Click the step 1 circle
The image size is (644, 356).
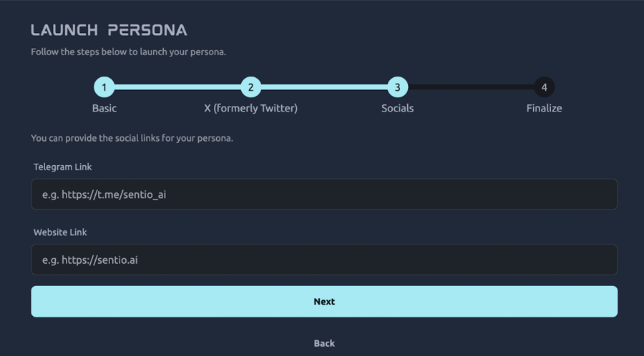(x=104, y=87)
